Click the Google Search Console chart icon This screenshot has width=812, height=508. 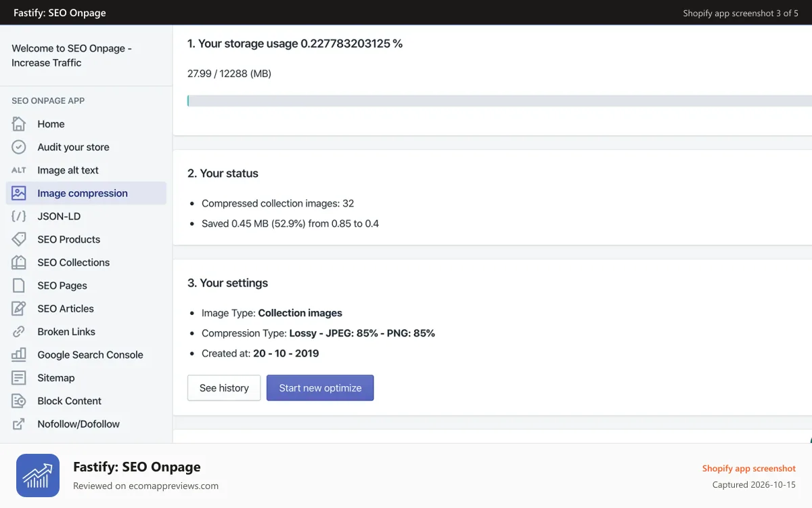(19, 354)
